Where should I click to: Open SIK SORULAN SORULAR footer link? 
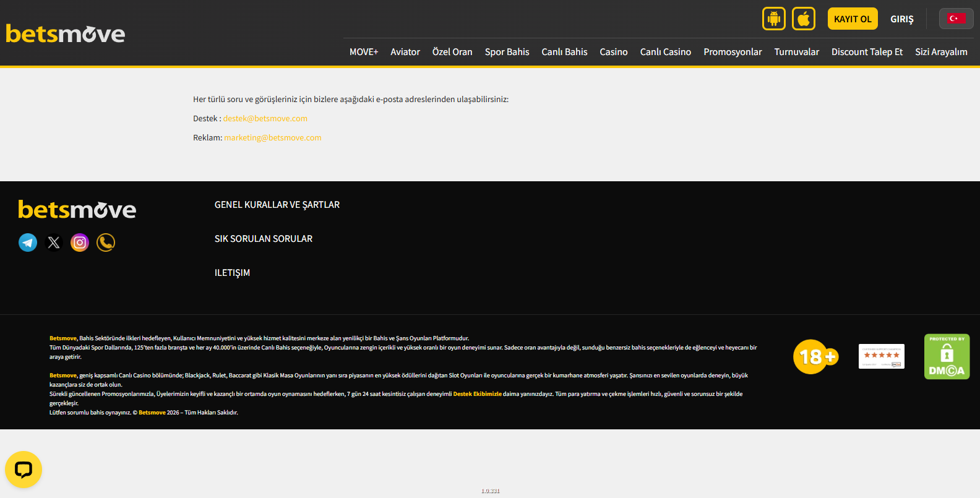click(x=263, y=239)
